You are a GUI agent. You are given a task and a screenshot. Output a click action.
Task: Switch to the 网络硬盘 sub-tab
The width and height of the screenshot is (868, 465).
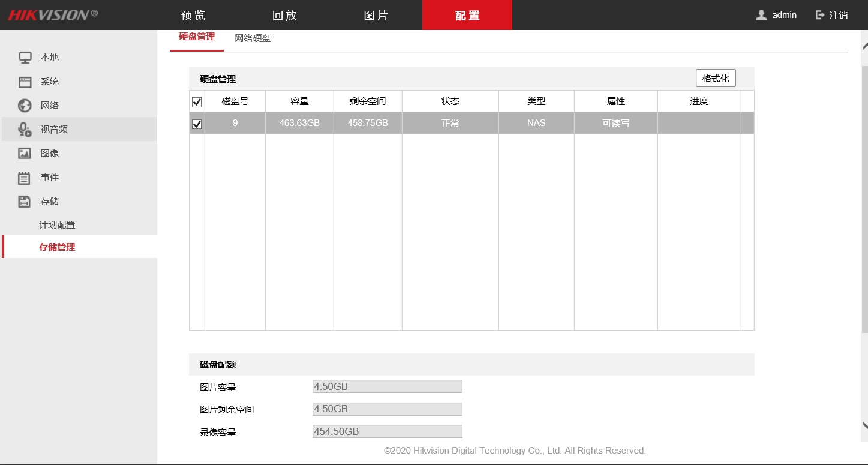[x=253, y=38]
